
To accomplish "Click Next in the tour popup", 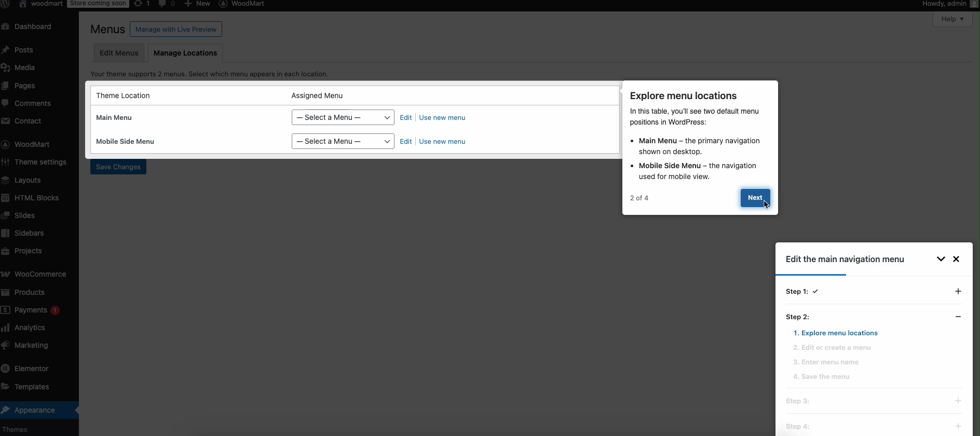I will coord(755,198).
